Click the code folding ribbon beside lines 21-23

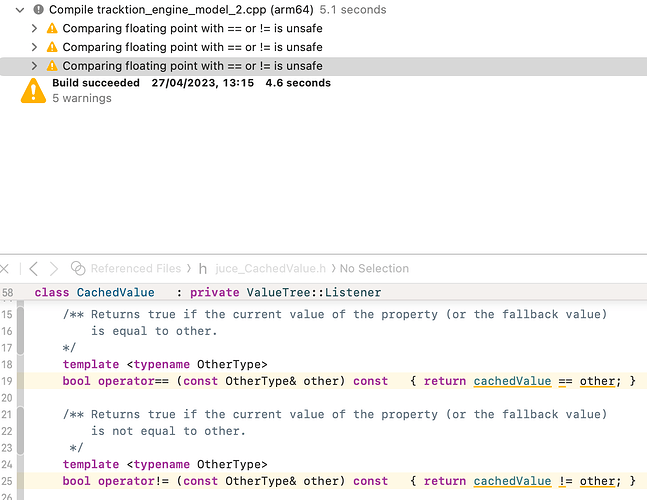click(20, 431)
